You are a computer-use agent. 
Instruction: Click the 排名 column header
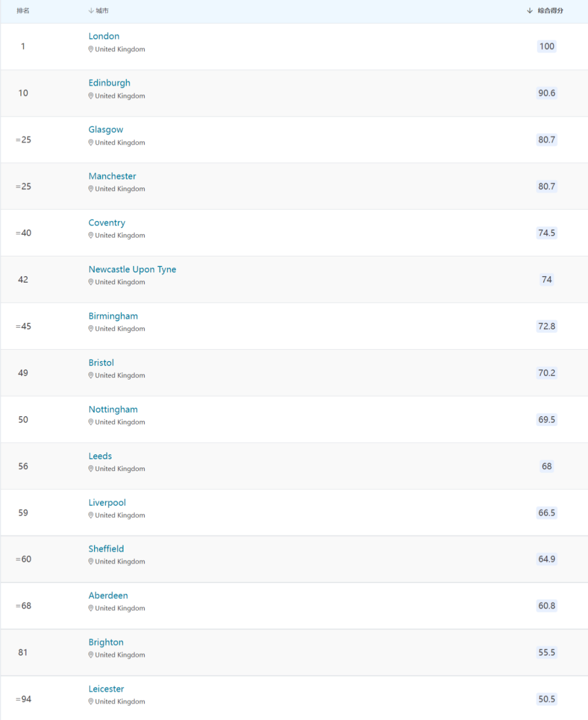coord(23,10)
